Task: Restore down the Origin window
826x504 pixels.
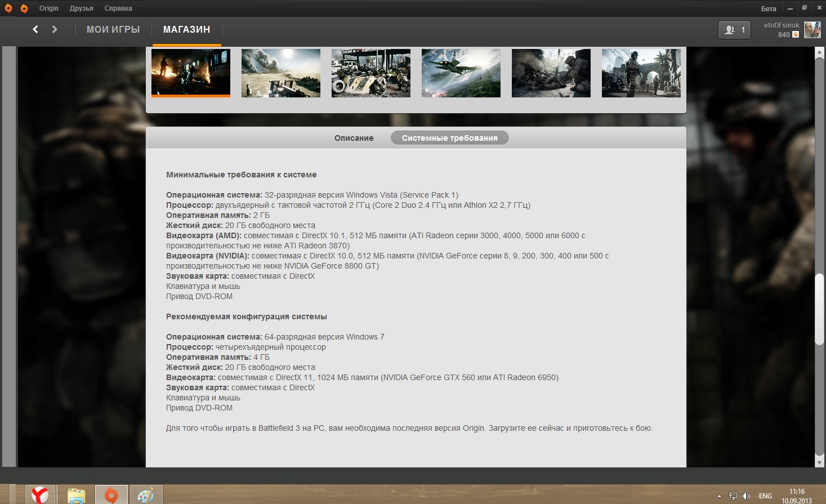Action: point(805,8)
